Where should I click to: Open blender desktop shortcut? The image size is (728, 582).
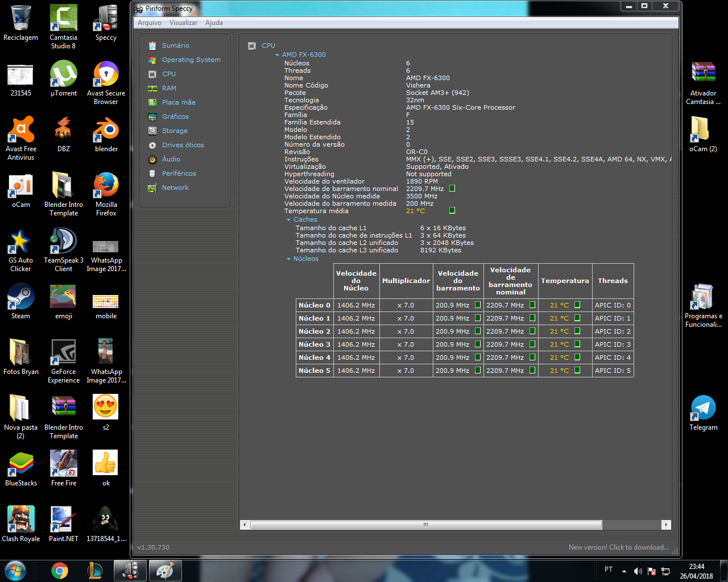106,134
